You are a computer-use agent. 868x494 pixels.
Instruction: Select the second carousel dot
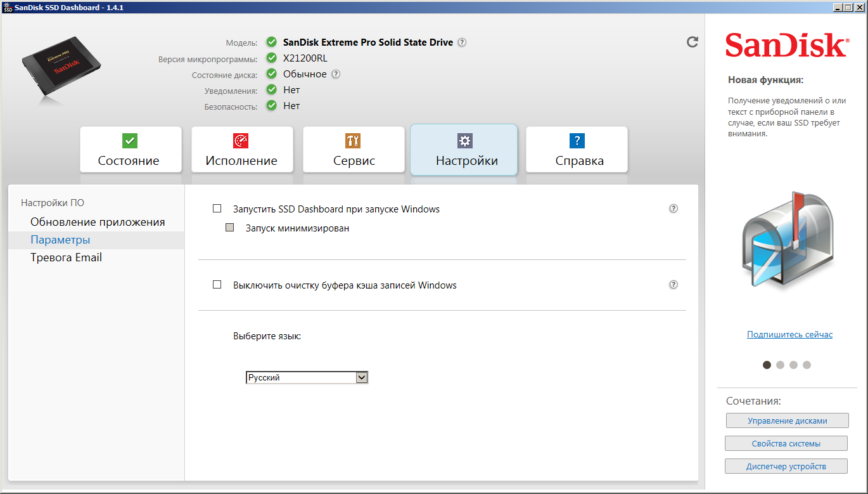(x=780, y=365)
